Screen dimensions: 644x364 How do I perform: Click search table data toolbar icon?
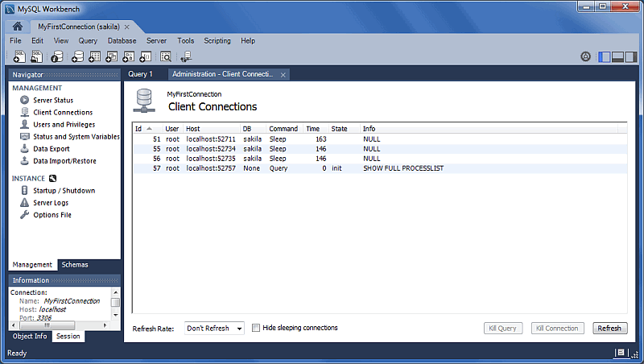click(165, 56)
